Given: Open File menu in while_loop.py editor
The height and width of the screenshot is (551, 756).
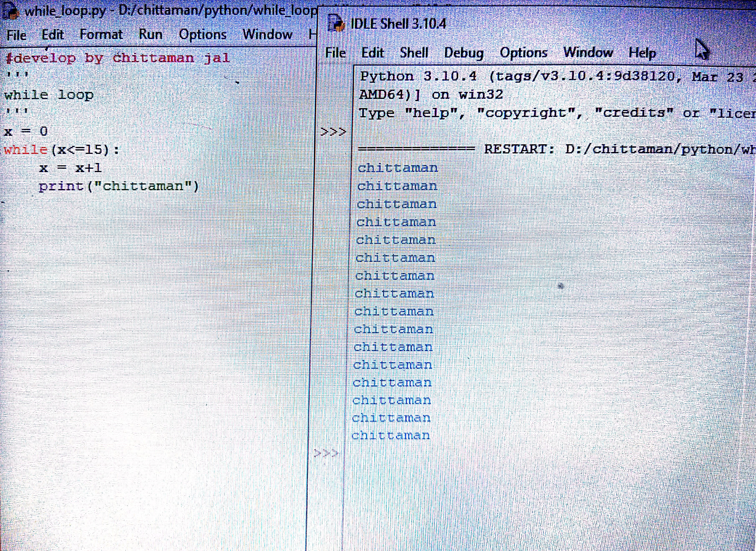Looking at the screenshot, I should [16, 35].
